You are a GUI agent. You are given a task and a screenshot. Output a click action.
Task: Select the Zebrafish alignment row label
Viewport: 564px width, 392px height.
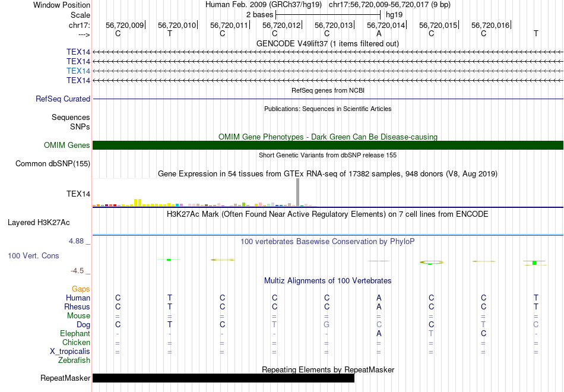click(x=74, y=360)
